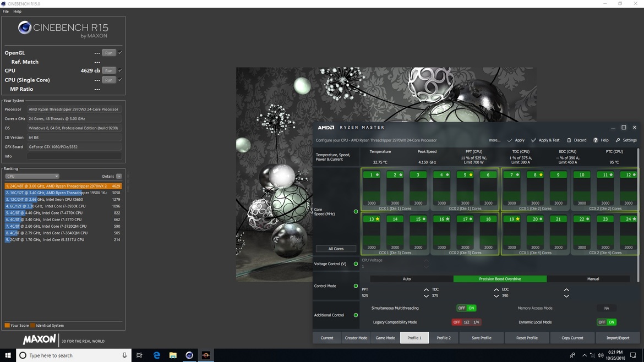Switch to Cinebench taskbar icon
Image resolution: width=644 pixels, height=362 pixels.
(x=189, y=355)
